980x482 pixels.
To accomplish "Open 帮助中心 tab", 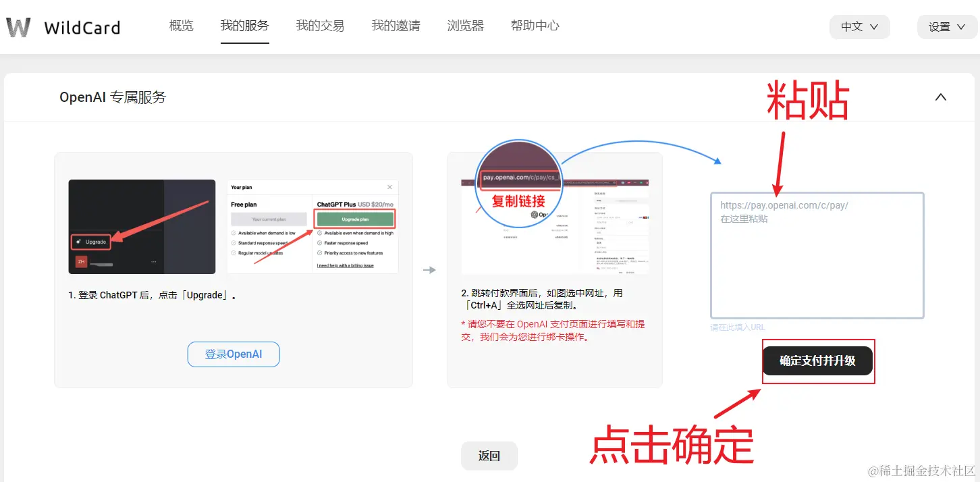I will pos(535,26).
